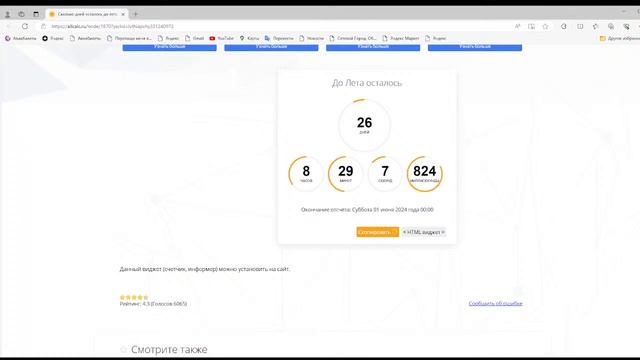The image size is (640, 360).
Task: Click the 29 минут countdown circle
Action: coord(345,174)
